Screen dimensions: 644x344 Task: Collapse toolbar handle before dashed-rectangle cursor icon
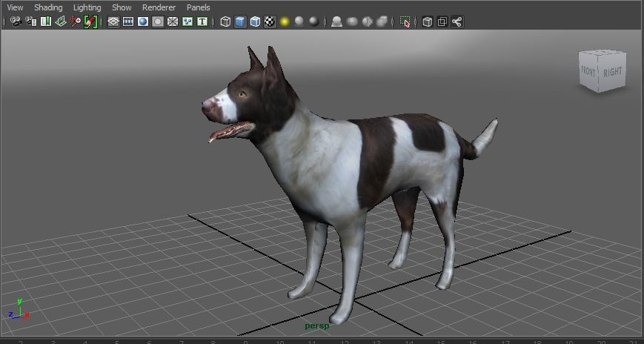point(393,21)
